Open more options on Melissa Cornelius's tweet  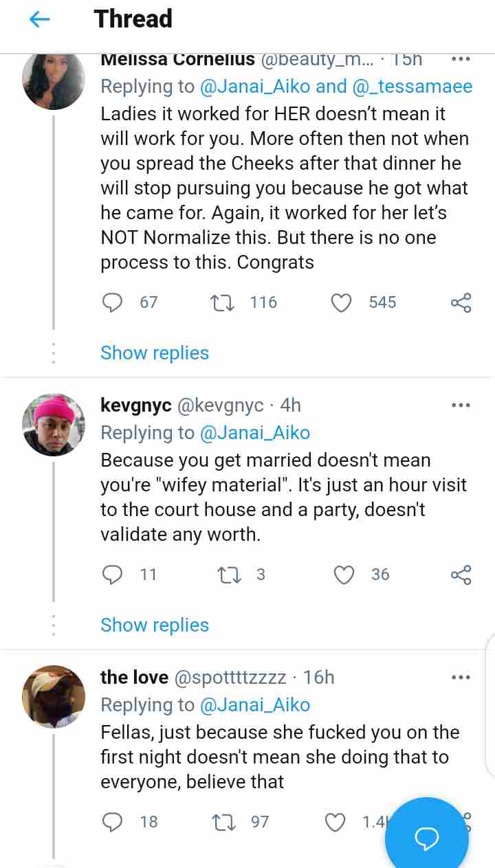click(461, 59)
